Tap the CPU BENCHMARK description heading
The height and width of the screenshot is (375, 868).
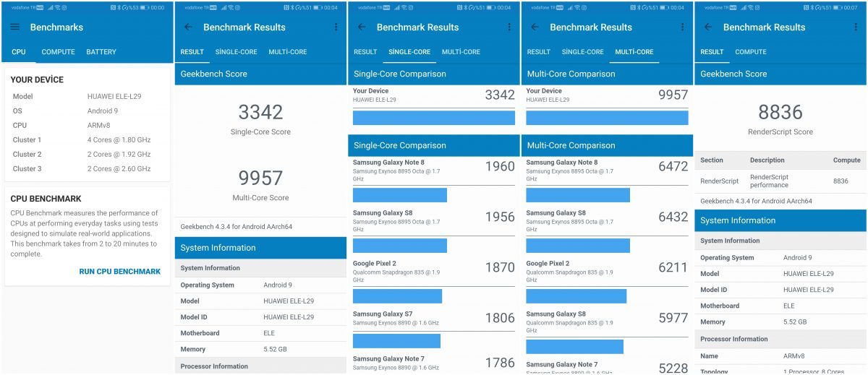point(46,199)
